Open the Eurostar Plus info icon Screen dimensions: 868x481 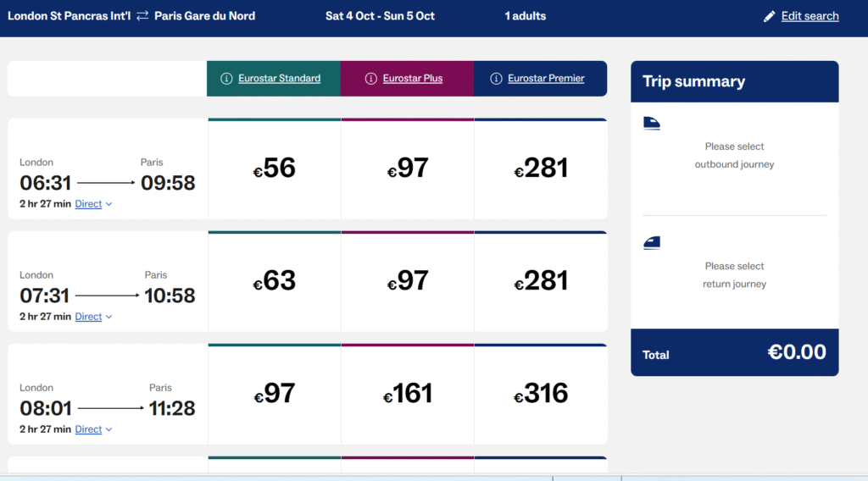tap(371, 79)
